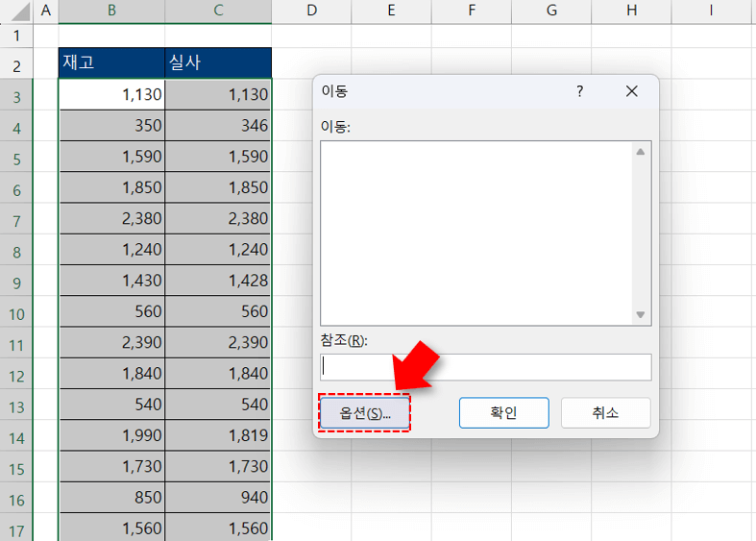Click the 실사 header cell
The width and height of the screenshot is (756, 541).
(218, 63)
